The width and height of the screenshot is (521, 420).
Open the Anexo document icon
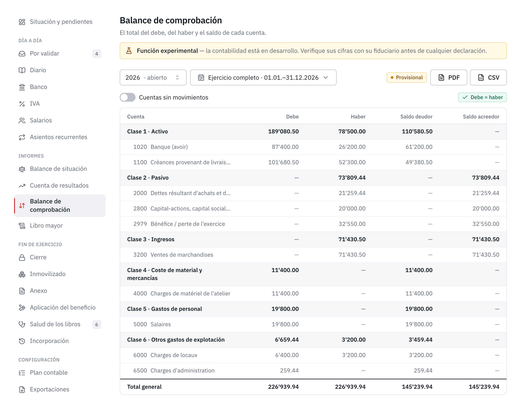22,291
